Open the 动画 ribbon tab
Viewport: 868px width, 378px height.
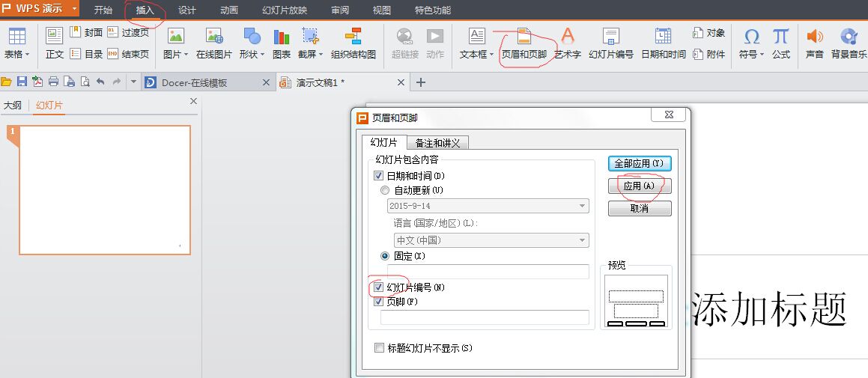(x=228, y=10)
